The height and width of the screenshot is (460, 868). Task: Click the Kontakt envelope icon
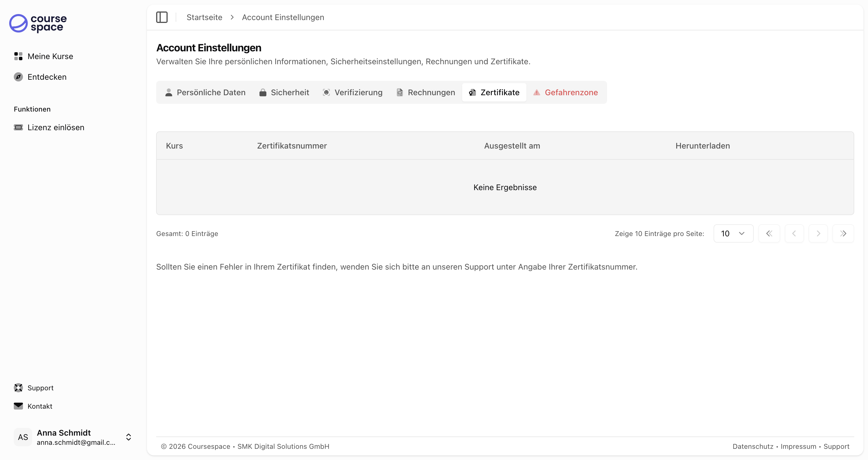point(18,406)
